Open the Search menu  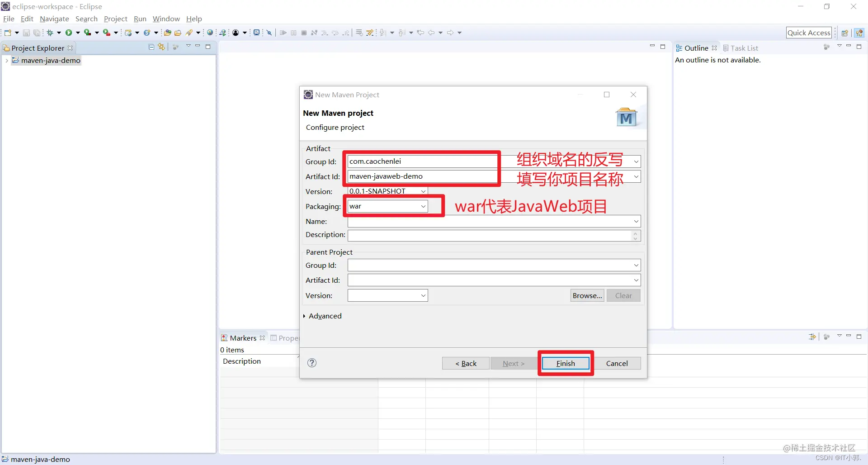coord(86,19)
